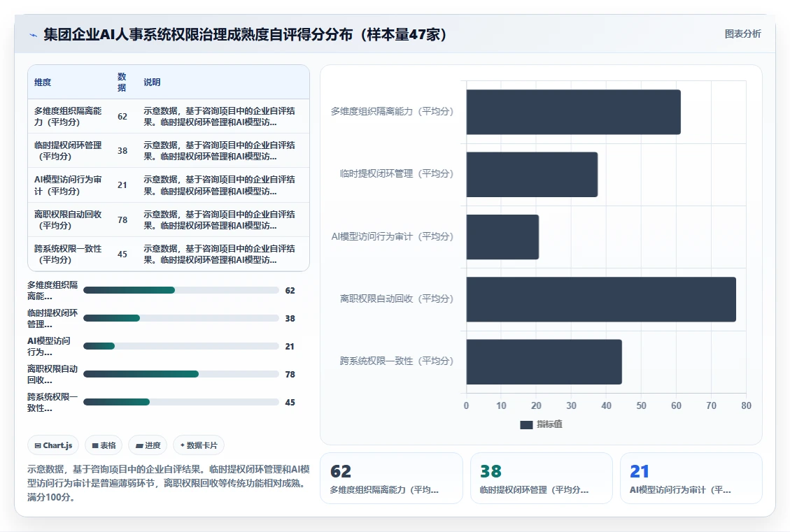Select the 数据卡片 chip
Image resolution: width=790 pixels, height=532 pixels.
pyautogui.click(x=199, y=445)
